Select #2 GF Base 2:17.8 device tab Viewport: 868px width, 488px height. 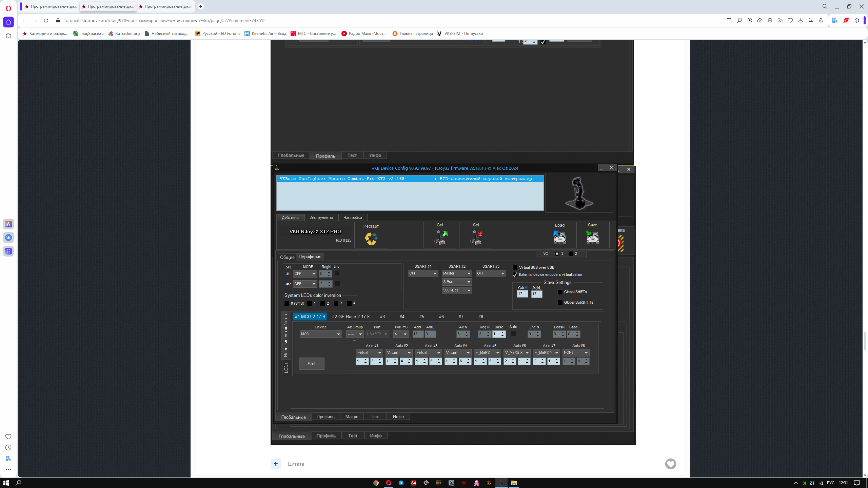point(351,317)
